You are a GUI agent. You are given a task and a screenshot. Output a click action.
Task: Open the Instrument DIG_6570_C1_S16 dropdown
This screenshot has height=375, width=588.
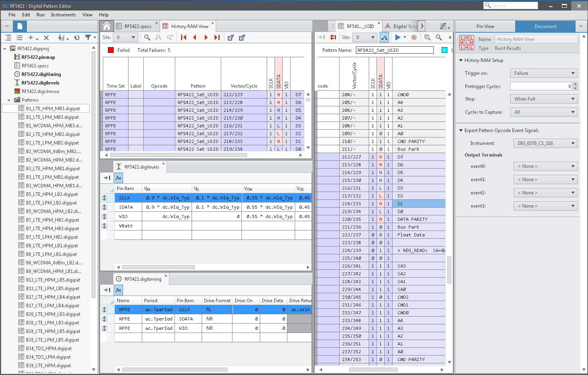545,143
